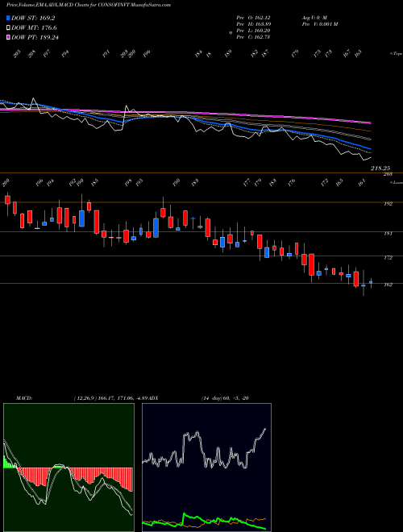Click the ADX '(14 day) 60, +5, -20' parameters text
The width and height of the screenshot is (403, 532).
tap(225, 398)
